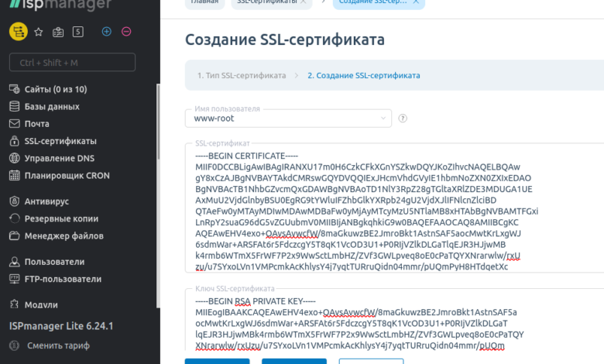604x364 pixels.
Task: Click the yellow menu tree icon
Action: (18, 32)
